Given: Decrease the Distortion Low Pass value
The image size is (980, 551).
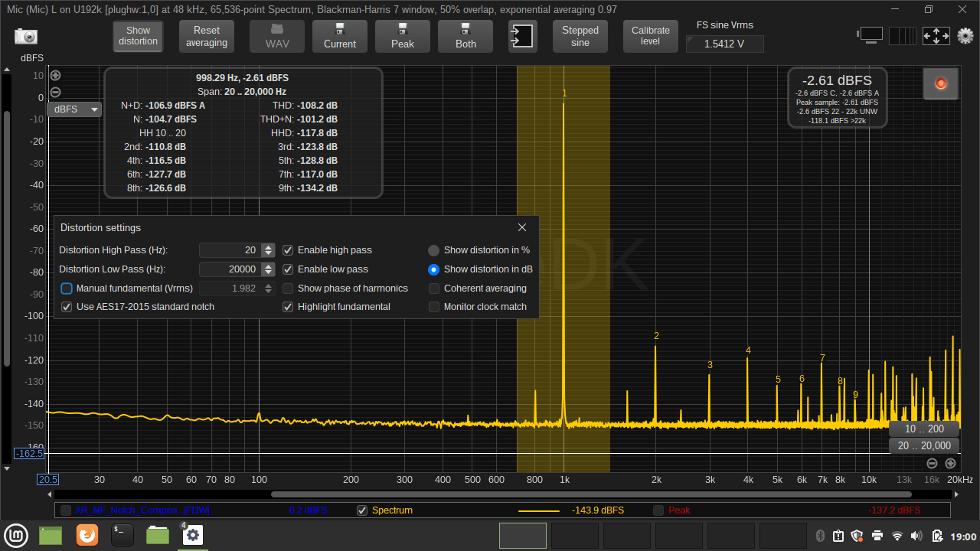Looking at the screenshot, I should 268,273.
